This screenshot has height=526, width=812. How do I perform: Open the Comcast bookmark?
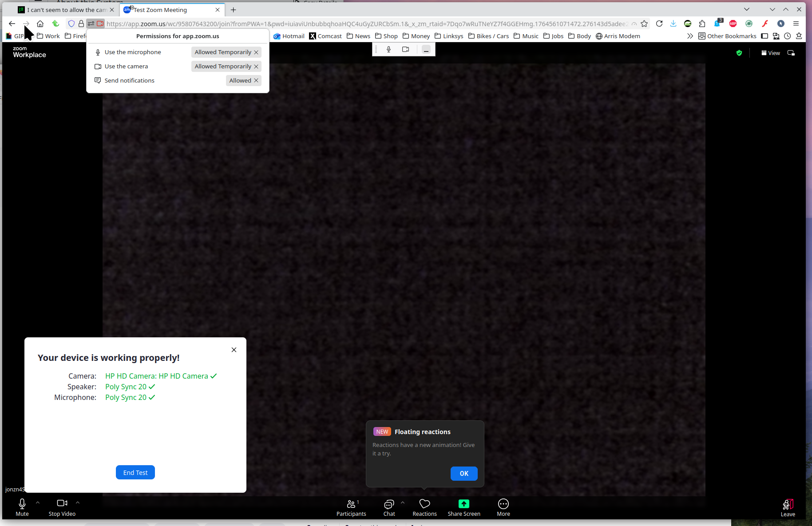pos(325,36)
